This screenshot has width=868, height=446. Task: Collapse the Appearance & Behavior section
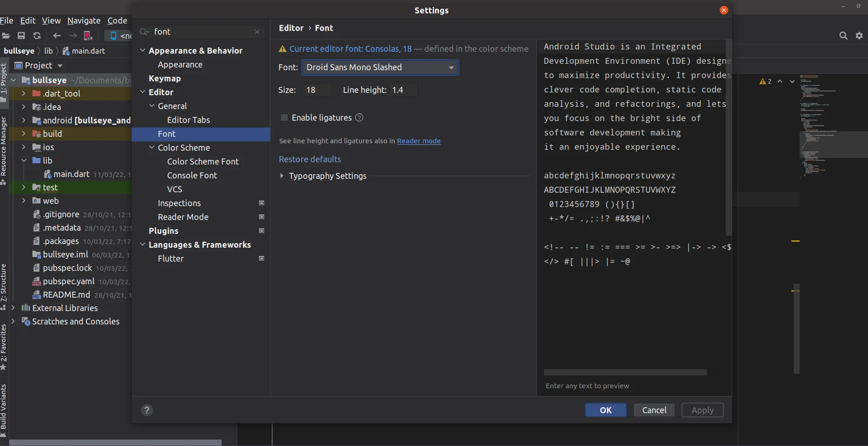click(x=143, y=50)
